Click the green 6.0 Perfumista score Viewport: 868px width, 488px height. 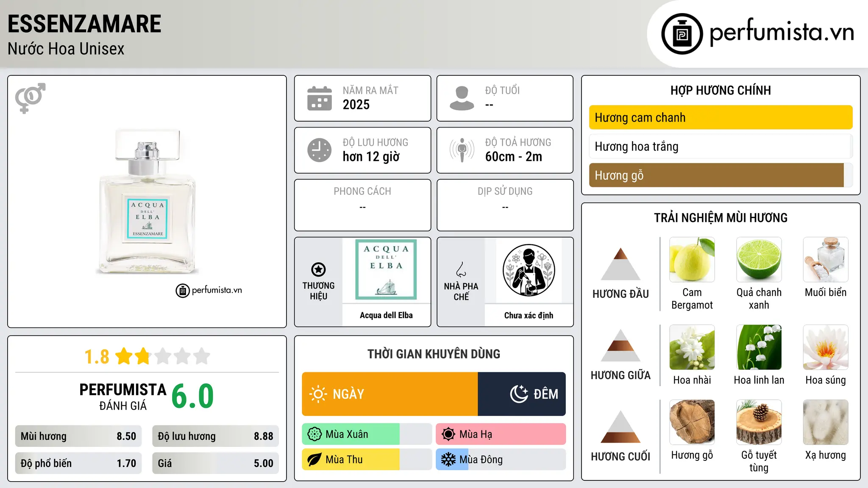[x=192, y=396]
